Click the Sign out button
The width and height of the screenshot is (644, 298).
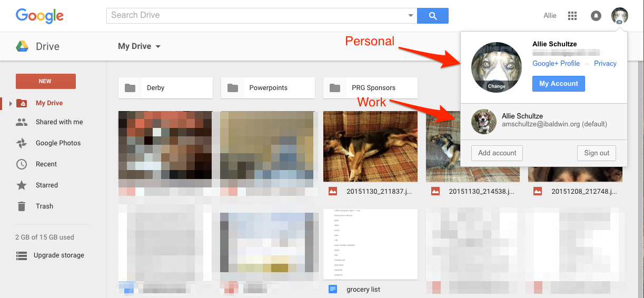597,153
